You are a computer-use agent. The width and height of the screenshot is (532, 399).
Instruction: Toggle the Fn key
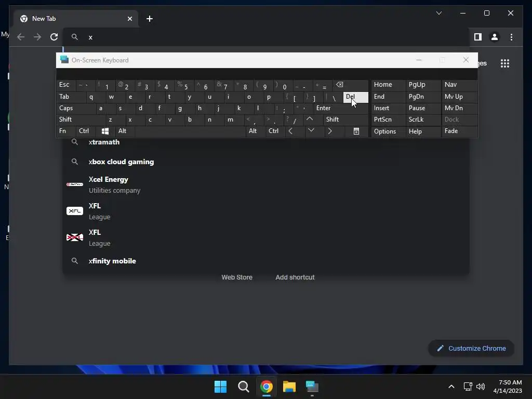pos(66,131)
